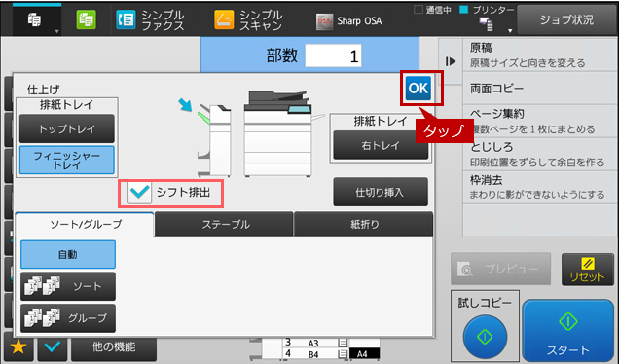Switch to Sort/Group tab (ソート/グループ)
This screenshot has height=364, width=619.
[x=85, y=224]
